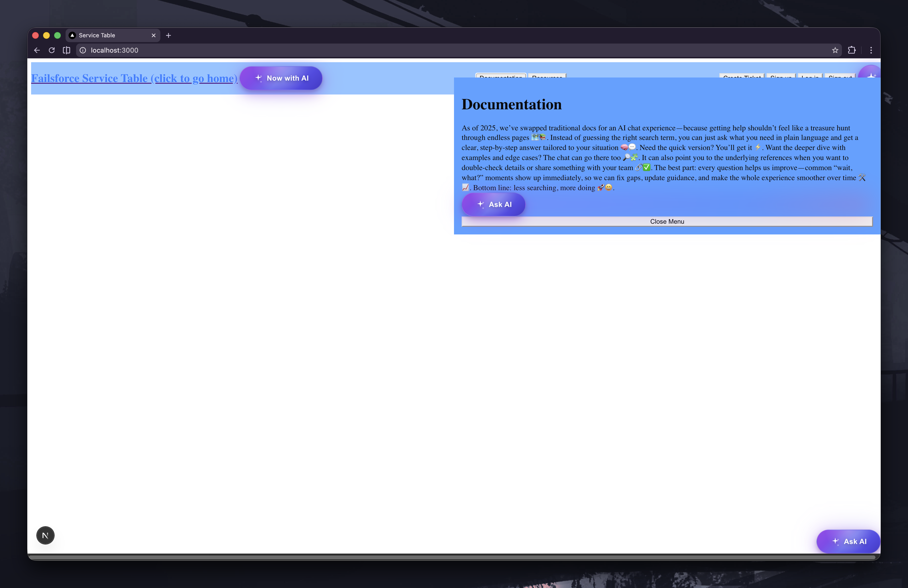The height and width of the screenshot is (588, 908).
Task: Open a new tab with plus icon
Action: coord(168,35)
